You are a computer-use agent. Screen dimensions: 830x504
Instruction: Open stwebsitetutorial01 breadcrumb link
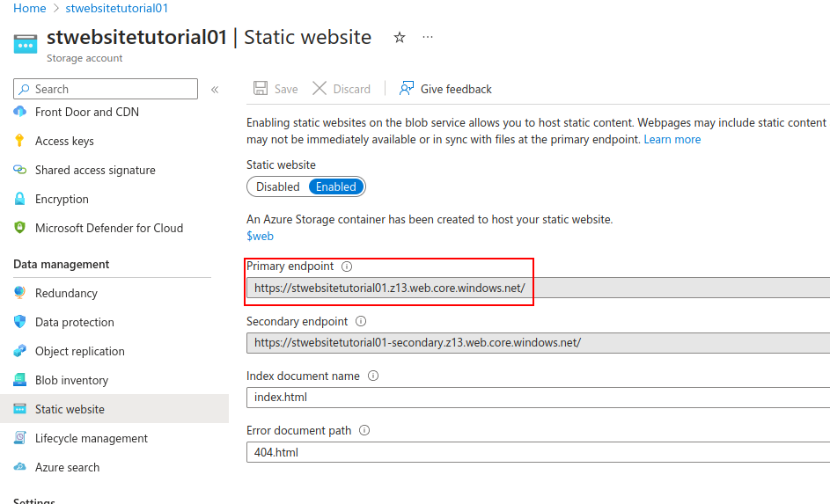pyautogui.click(x=116, y=9)
